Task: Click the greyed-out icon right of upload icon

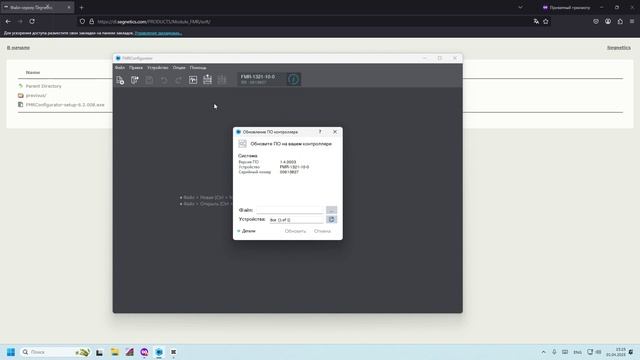Action: 222,80
